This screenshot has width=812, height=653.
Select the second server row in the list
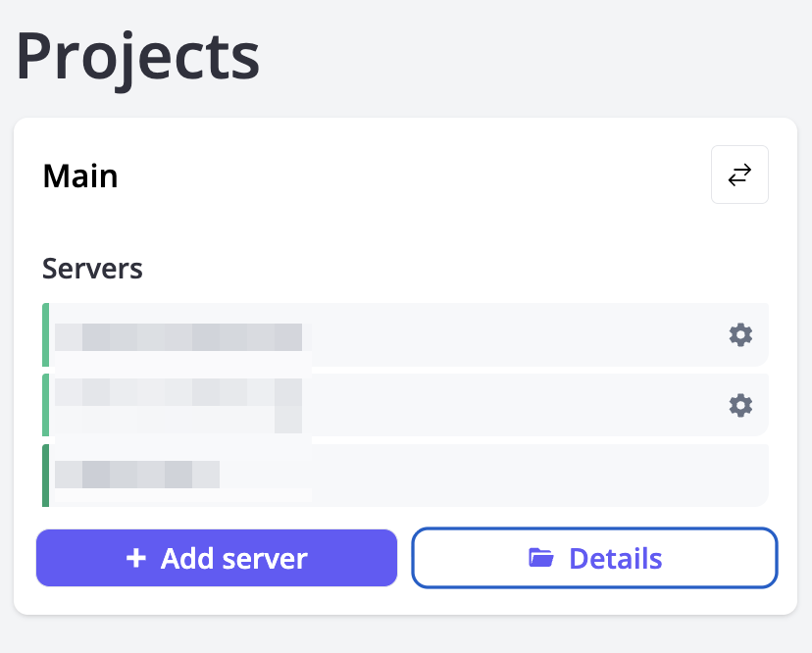click(x=392, y=405)
